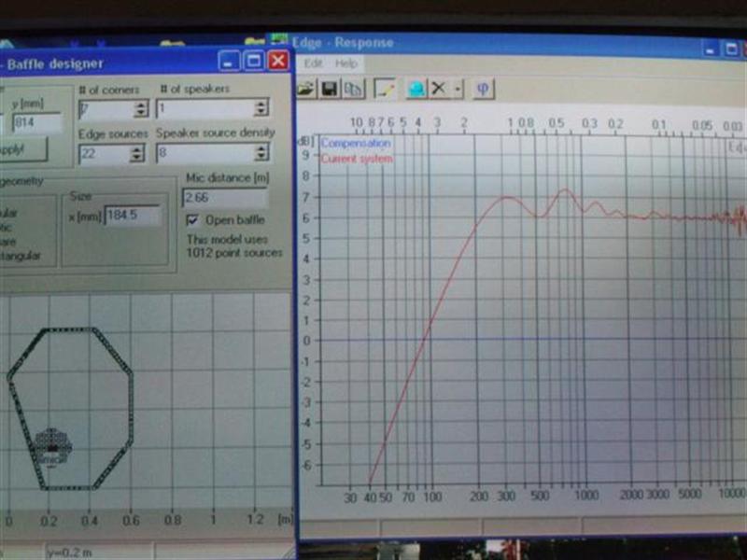
Task: Click the y [mm] field showing 814
Action: tap(37, 123)
